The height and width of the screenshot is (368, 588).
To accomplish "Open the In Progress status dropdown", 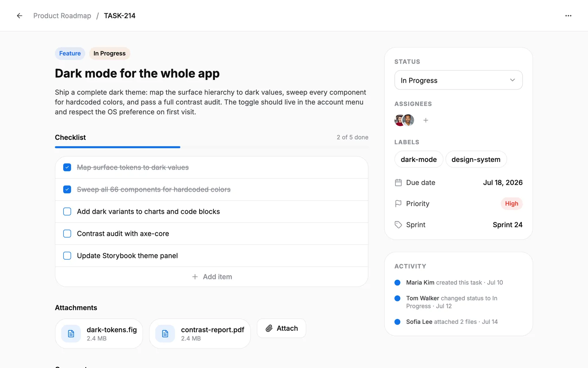I will [x=458, y=80].
